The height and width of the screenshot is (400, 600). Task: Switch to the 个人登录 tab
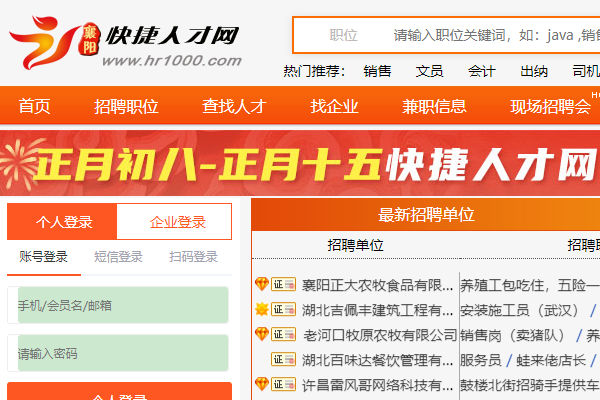pos(62,222)
